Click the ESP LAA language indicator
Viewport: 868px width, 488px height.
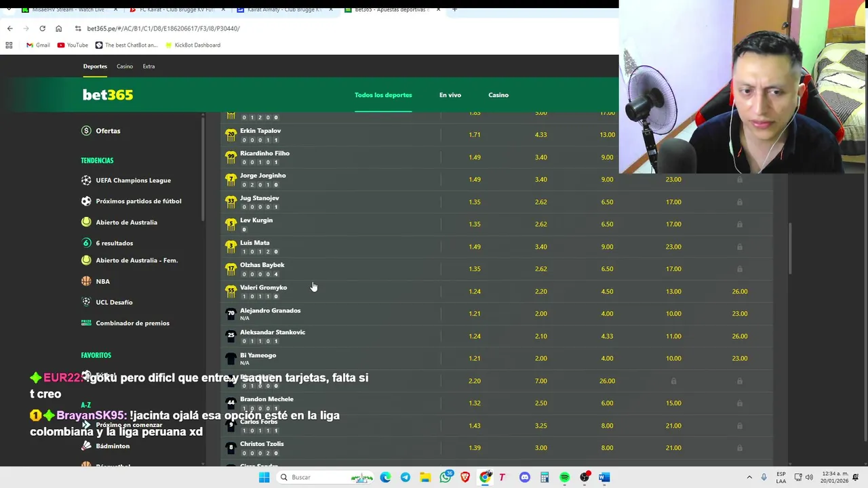(x=781, y=477)
